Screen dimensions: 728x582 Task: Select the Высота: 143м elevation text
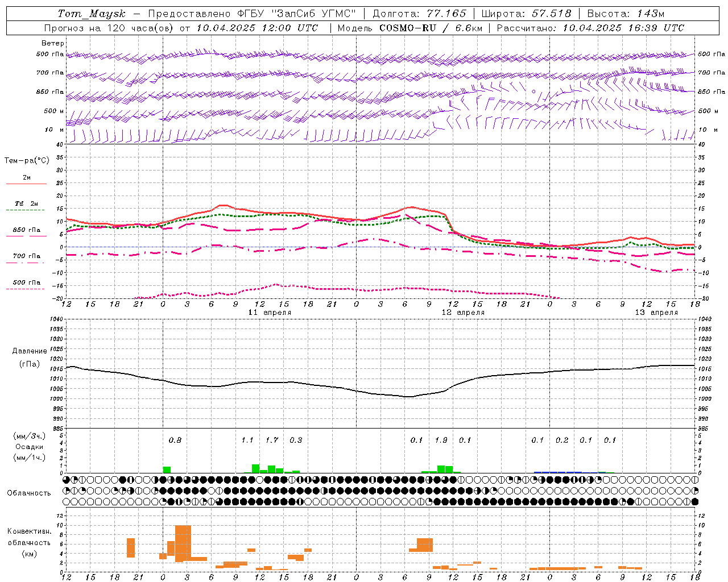pyautogui.click(x=626, y=14)
